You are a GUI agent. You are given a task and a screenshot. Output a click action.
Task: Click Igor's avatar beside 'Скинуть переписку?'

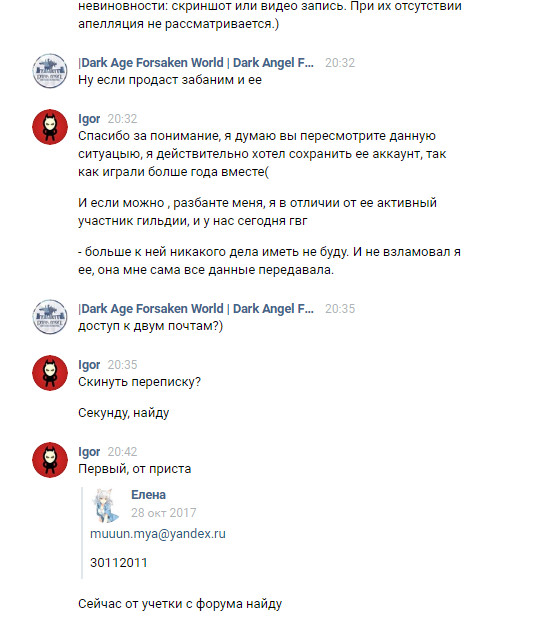click(x=50, y=373)
